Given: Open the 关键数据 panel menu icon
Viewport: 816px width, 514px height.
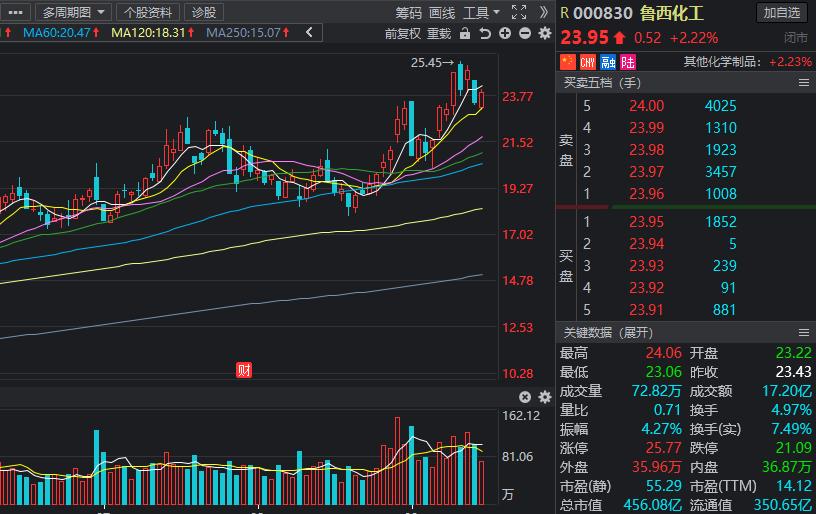Looking at the screenshot, I should coord(804,332).
